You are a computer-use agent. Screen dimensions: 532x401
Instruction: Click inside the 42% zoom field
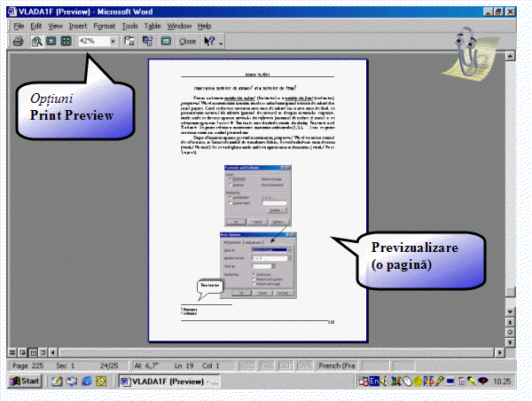(x=94, y=41)
